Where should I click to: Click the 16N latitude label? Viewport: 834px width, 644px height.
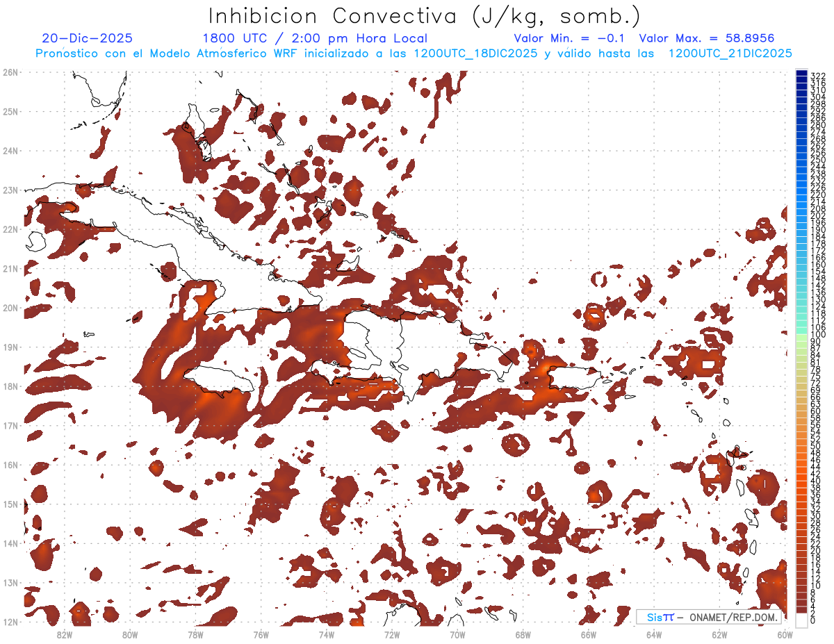(x=10, y=465)
